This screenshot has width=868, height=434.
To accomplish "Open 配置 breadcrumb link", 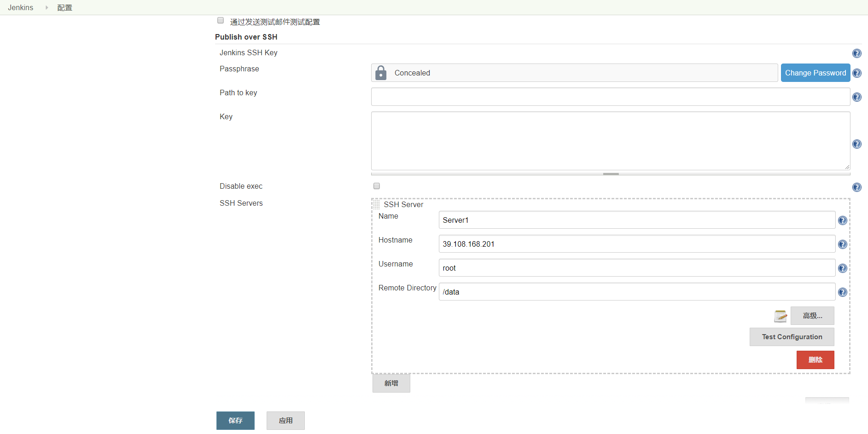I will coord(65,7).
